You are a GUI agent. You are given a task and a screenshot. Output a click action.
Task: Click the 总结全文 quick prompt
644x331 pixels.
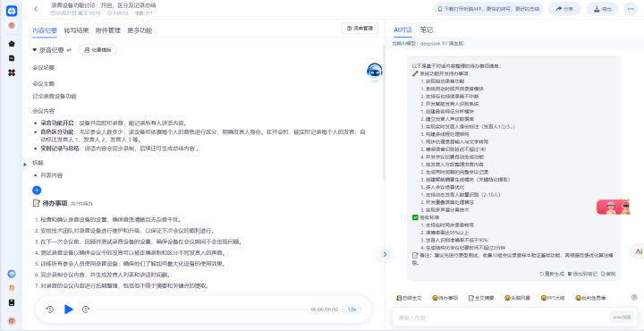(x=409, y=298)
